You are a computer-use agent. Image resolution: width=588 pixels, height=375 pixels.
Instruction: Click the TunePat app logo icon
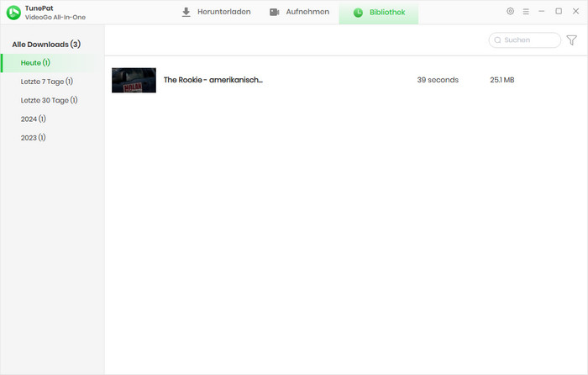click(13, 12)
